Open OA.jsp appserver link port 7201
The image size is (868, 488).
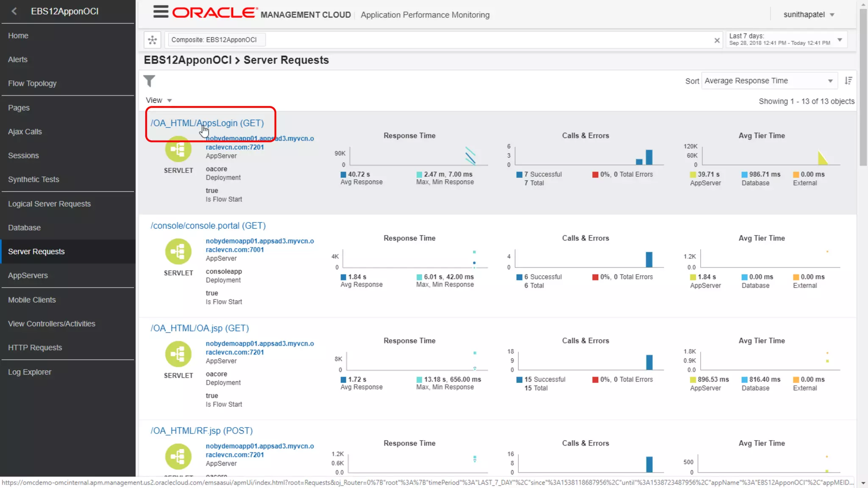[259, 348]
